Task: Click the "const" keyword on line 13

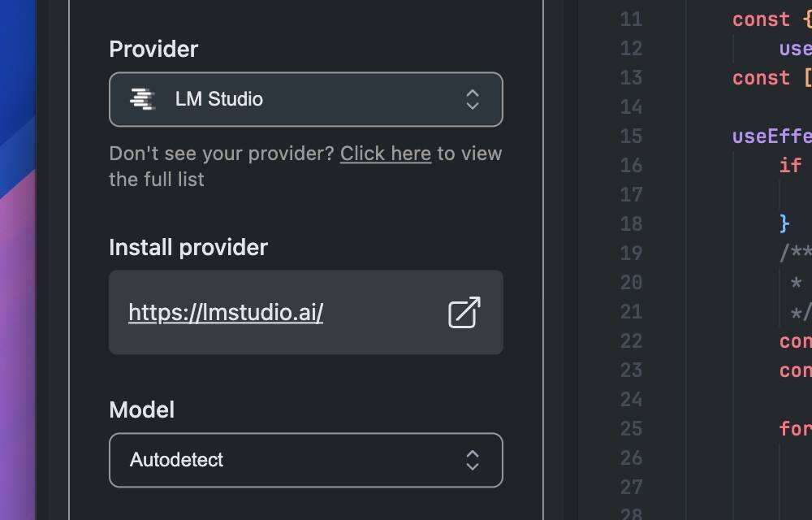Action: click(761, 78)
